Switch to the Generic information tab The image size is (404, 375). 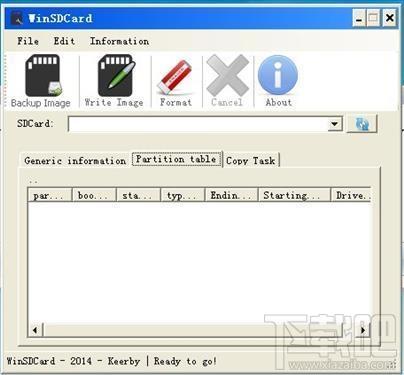coord(75,161)
